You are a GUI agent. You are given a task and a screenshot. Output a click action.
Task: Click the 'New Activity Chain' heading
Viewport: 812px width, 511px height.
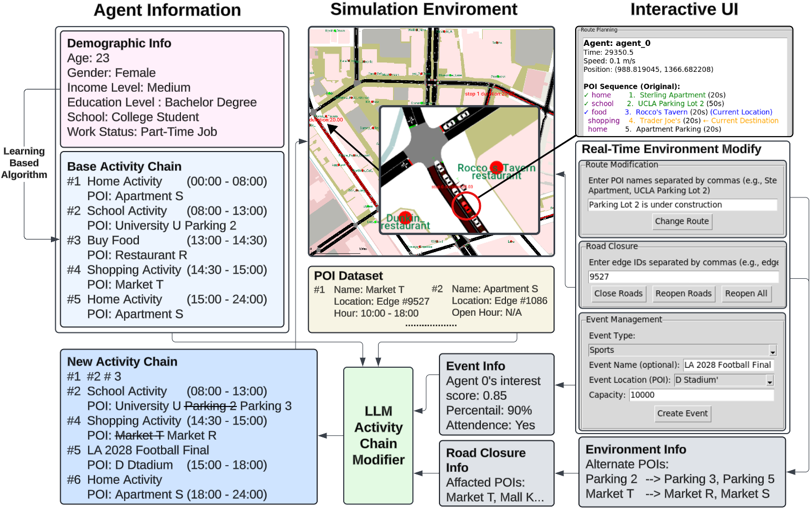122,362
